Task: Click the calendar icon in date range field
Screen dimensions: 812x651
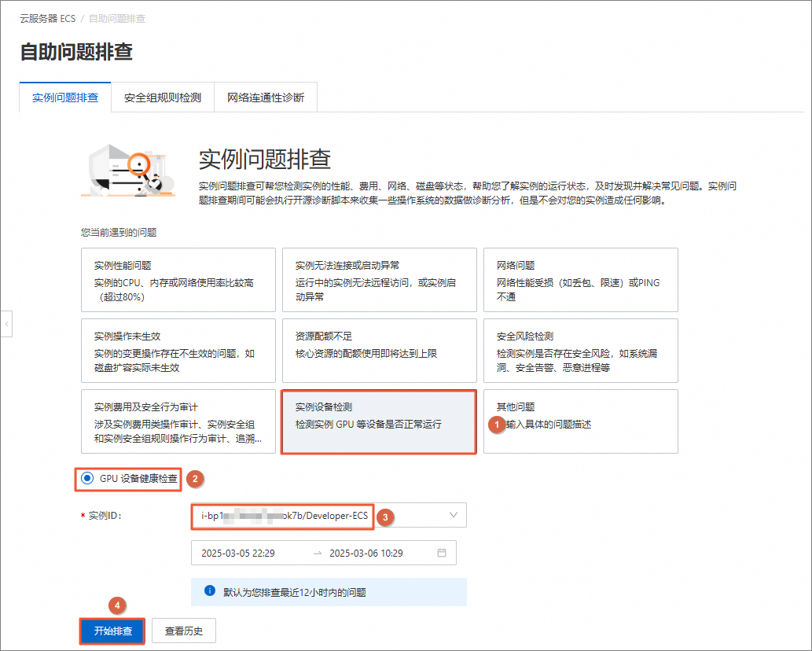Action: (441, 553)
